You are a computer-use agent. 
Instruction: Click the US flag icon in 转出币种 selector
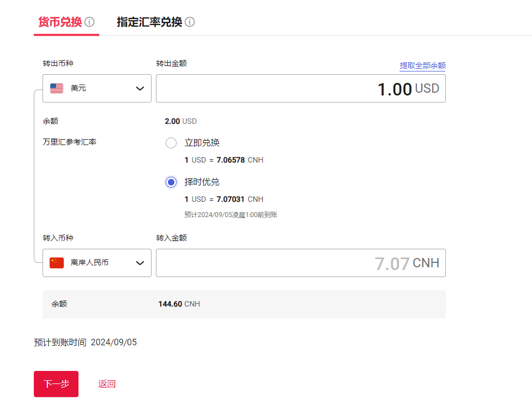pos(57,88)
